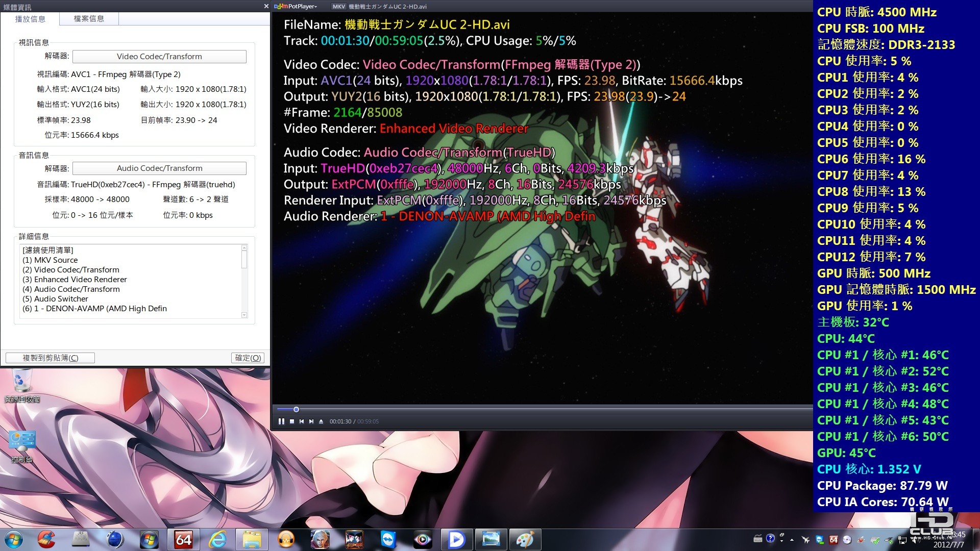Launch the Devil May Cry game icon

click(x=321, y=540)
